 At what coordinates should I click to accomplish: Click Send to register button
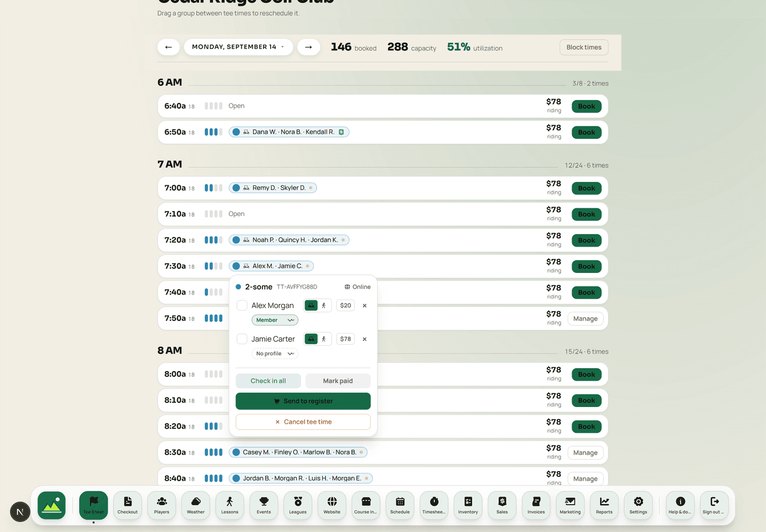pos(303,401)
